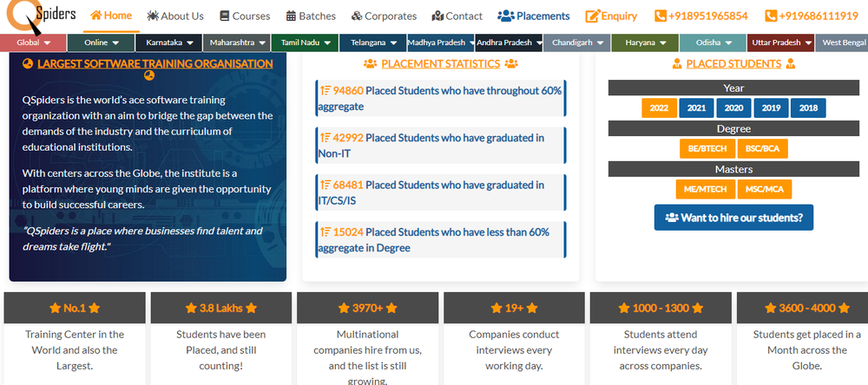The height and width of the screenshot is (385, 868).
Task: Click the spider icon beside About Us
Action: (153, 16)
